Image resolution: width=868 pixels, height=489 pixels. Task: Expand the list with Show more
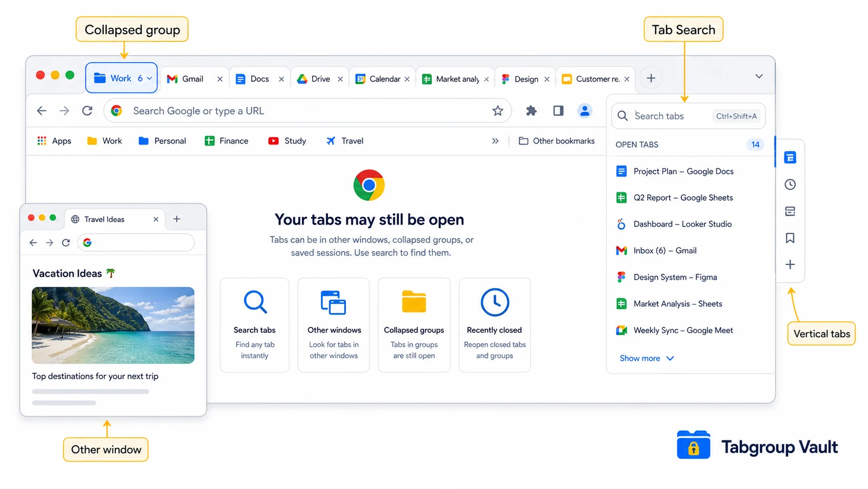647,359
